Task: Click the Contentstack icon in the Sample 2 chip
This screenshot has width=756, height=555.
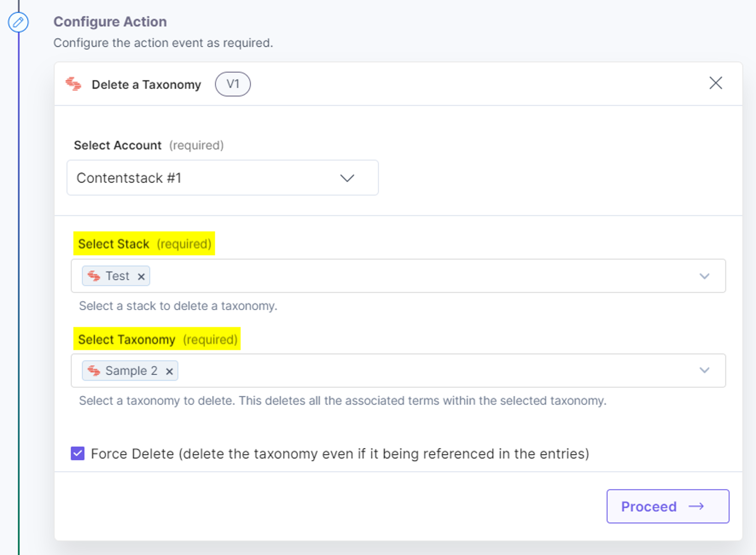Action: [94, 371]
